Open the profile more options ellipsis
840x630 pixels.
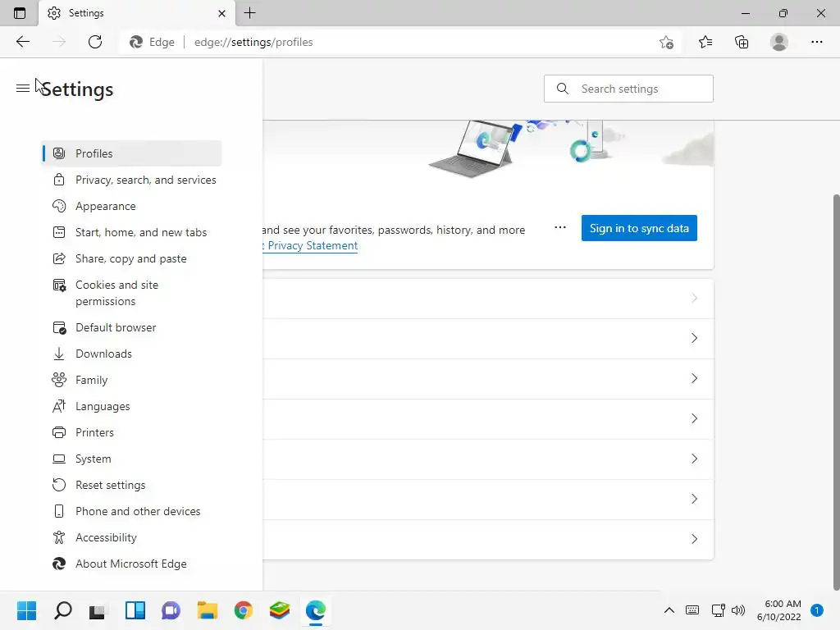[x=559, y=228]
